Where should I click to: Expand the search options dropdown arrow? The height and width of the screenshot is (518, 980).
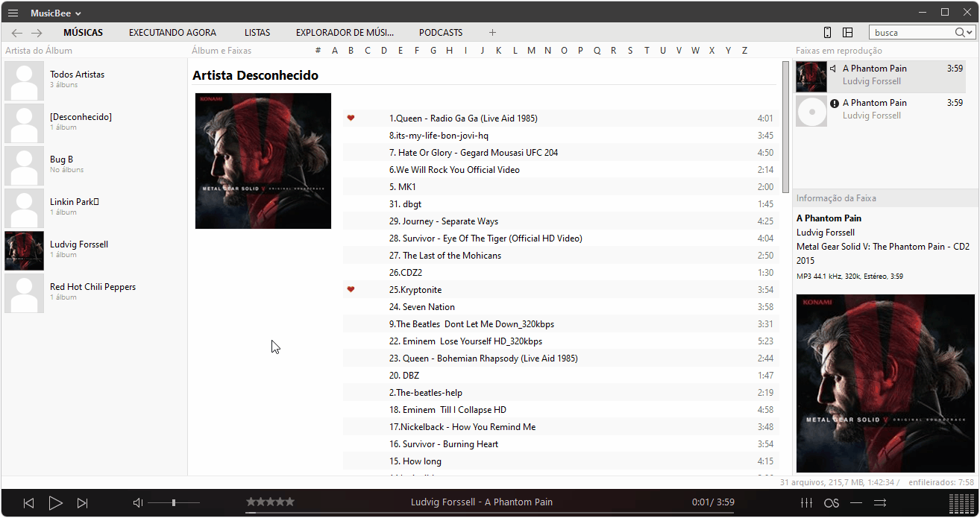coord(970,32)
